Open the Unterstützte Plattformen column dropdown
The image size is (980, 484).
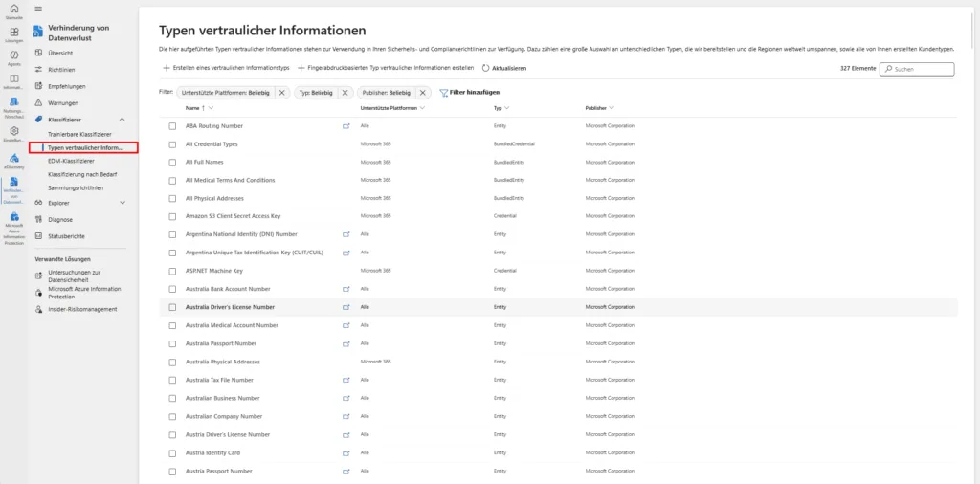[x=422, y=108]
